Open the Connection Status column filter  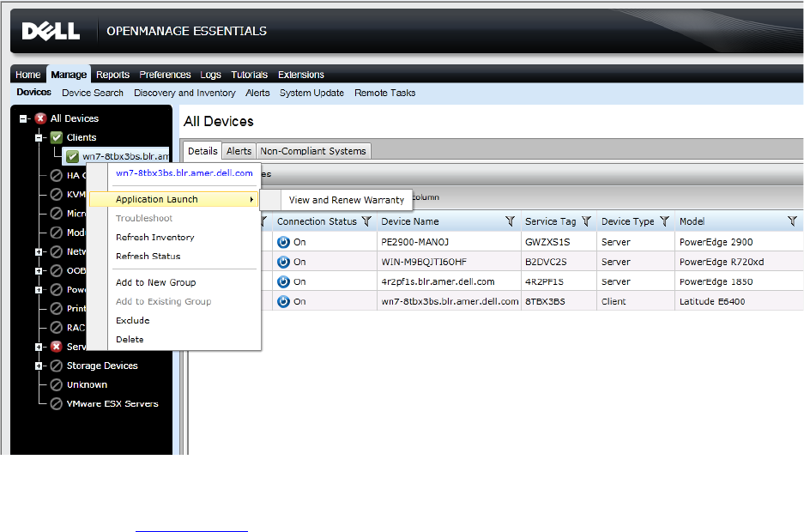click(366, 221)
